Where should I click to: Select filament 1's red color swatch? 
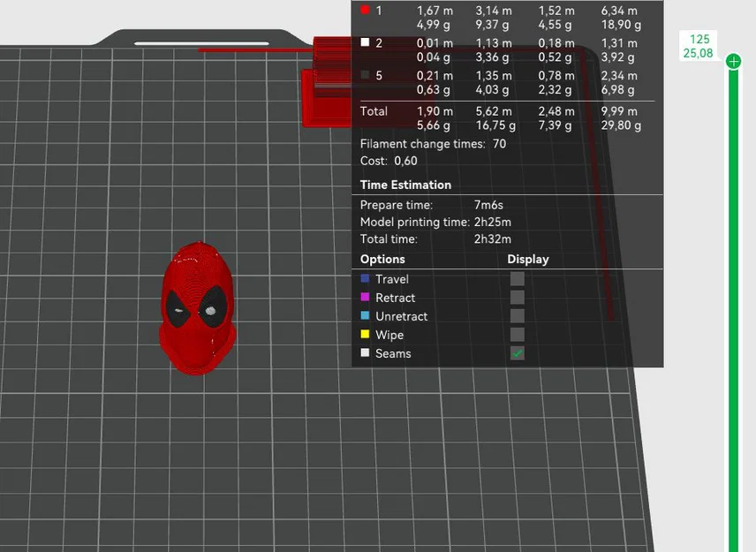pos(366,10)
